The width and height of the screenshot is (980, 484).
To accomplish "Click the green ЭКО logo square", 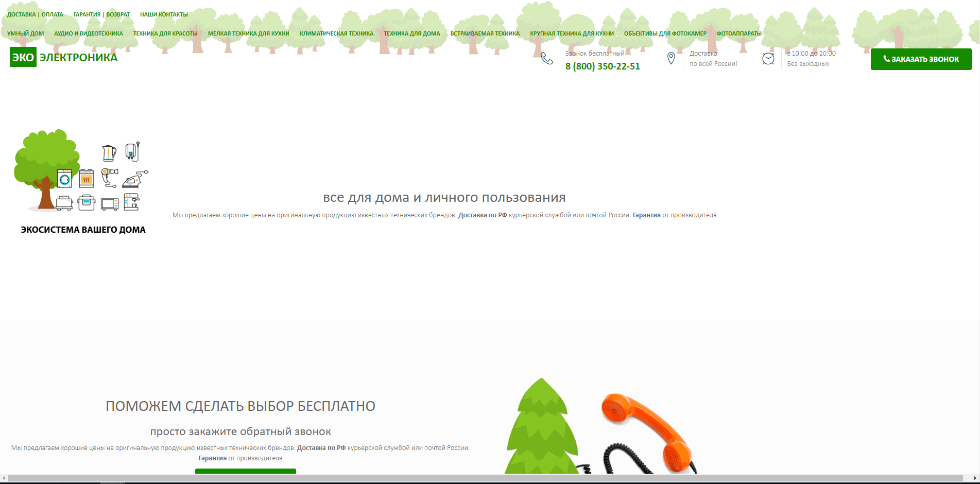I will (x=23, y=57).
